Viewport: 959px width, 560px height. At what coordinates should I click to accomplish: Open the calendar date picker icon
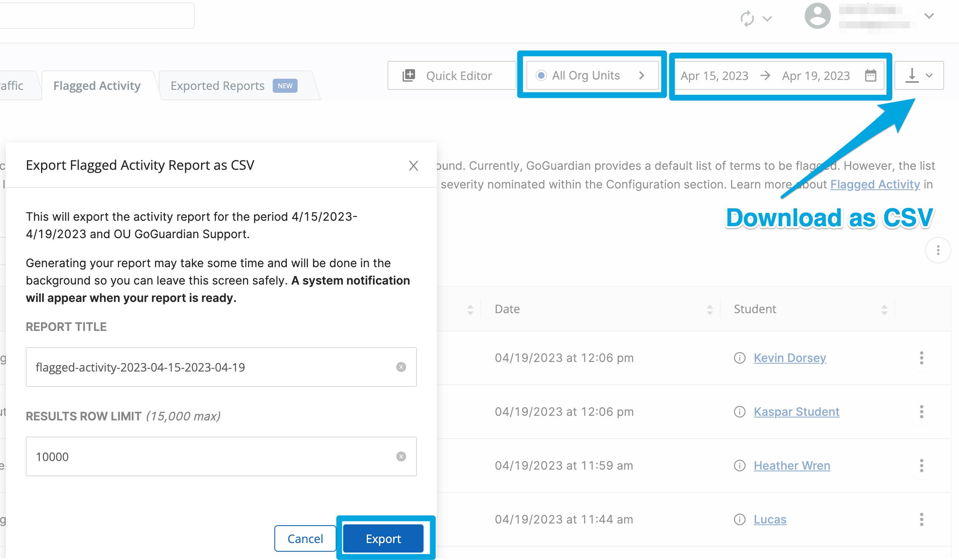pos(871,75)
